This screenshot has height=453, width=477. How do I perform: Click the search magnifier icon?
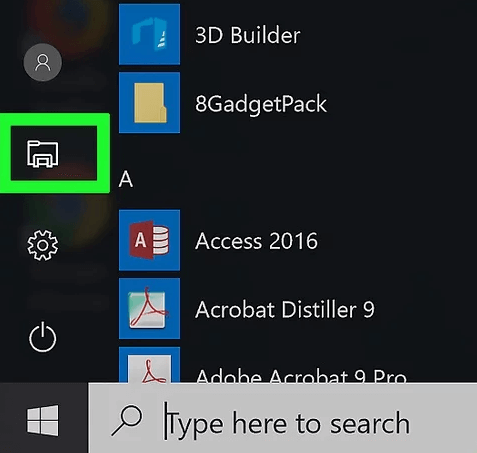point(127,420)
